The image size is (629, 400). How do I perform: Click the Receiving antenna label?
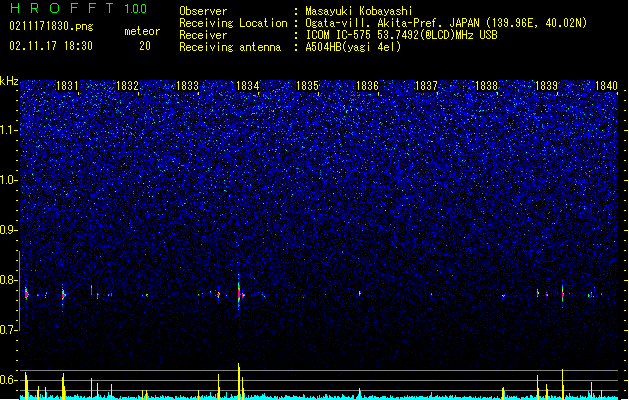(x=230, y=47)
